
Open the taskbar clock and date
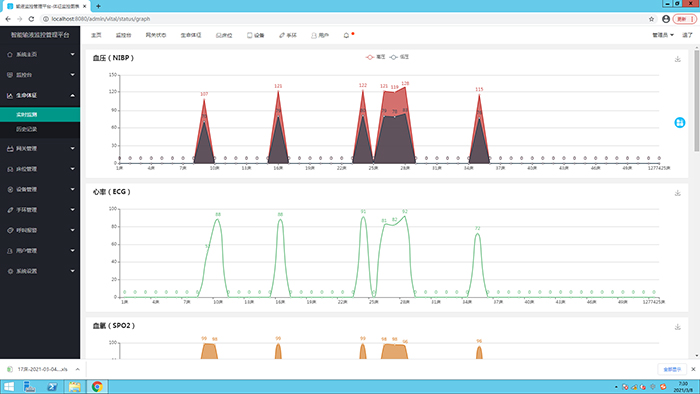pos(683,386)
